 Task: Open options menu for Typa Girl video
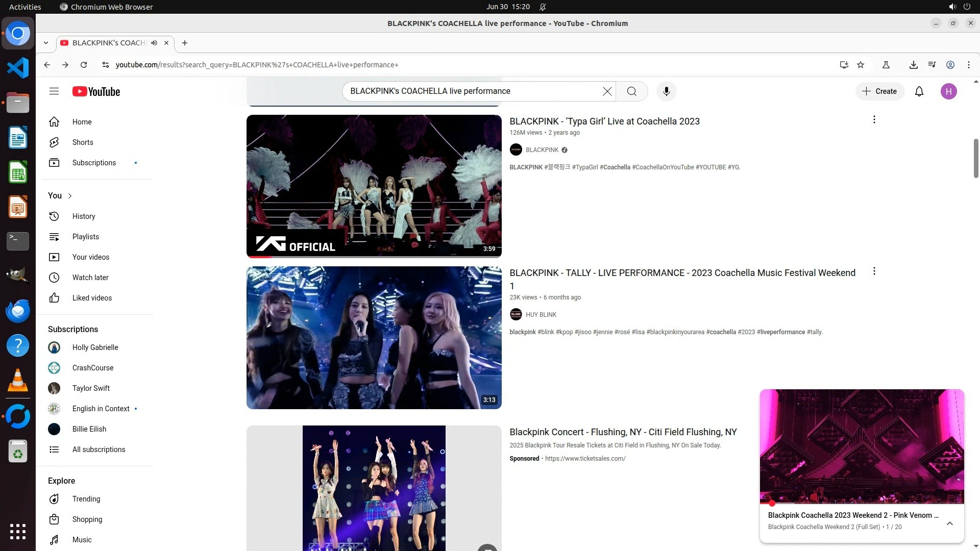click(x=874, y=119)
